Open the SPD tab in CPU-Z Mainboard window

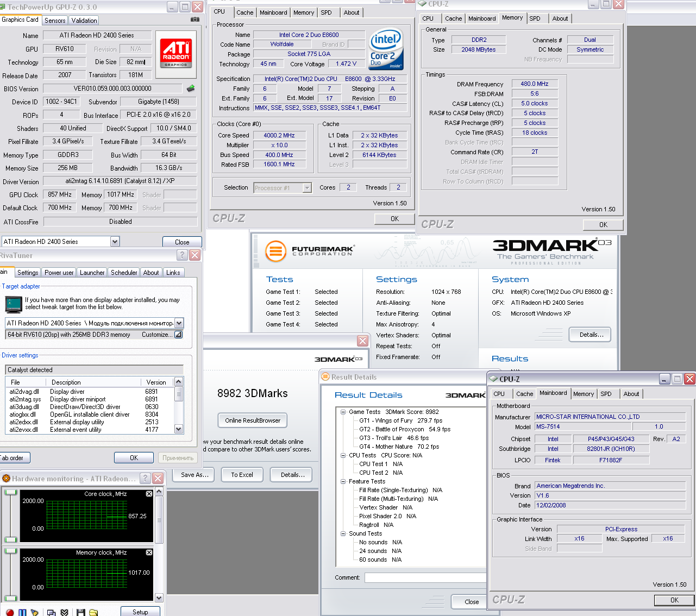[606, 394]
